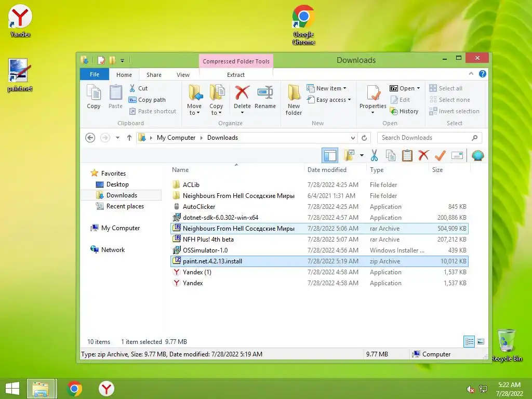Viewport: 532px width, 399px height.
Task: Select NFH Plus! 4th beta archive
Action: pos(319,239)
